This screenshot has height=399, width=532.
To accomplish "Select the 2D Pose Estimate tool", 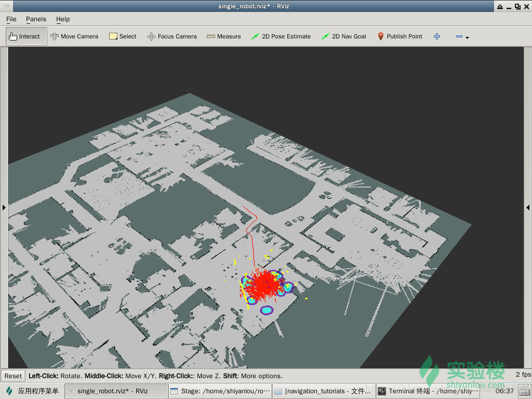I will (x=281, y=36).
